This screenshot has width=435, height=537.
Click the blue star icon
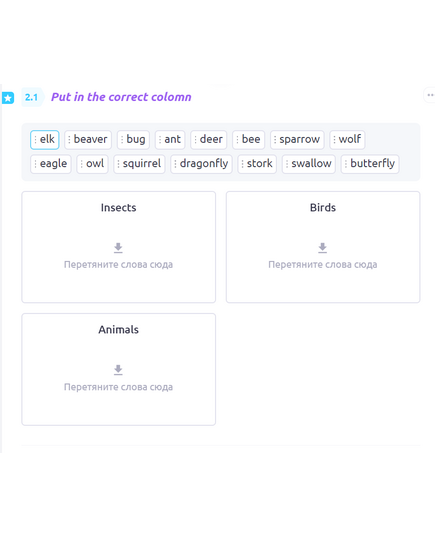pyautogui.click(x=8, y=98)
